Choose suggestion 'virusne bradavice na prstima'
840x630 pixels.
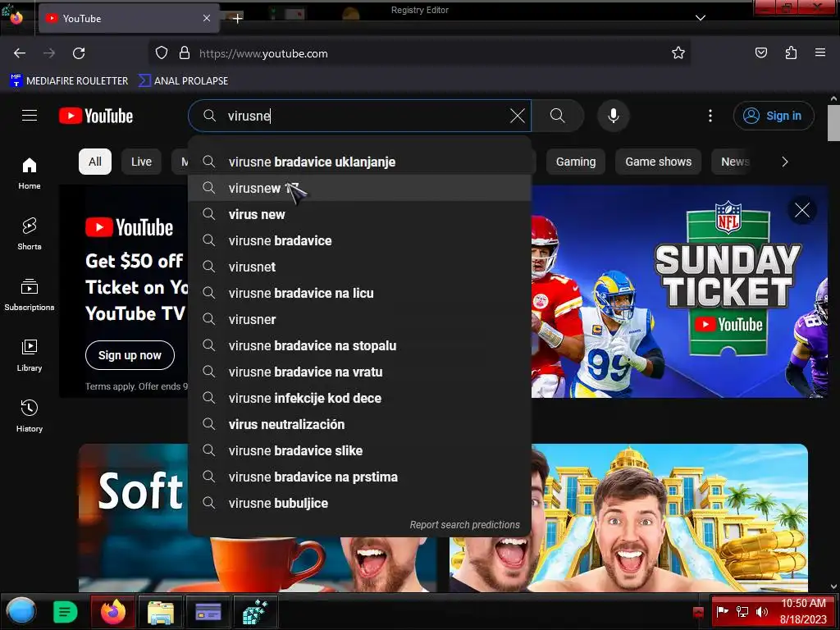click(x=360, y=477)
